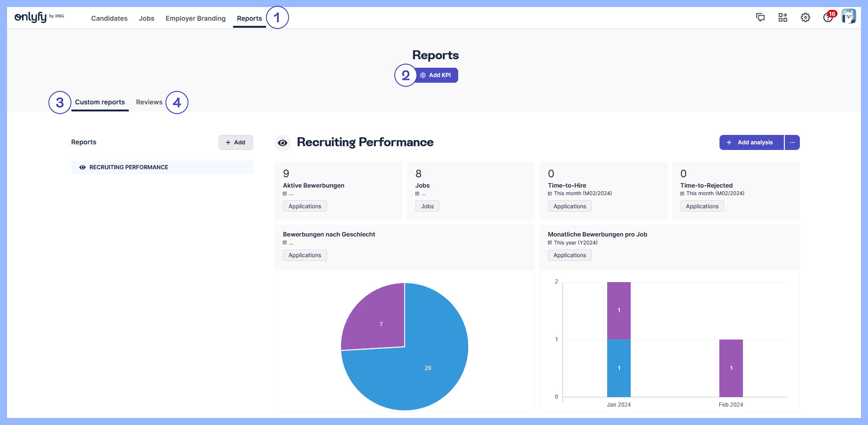Image resolution: width=868 pixels, height=425 pixels.
Task: Open the apps grid icon
Action: pyautogui.click(x=782, y=17)
